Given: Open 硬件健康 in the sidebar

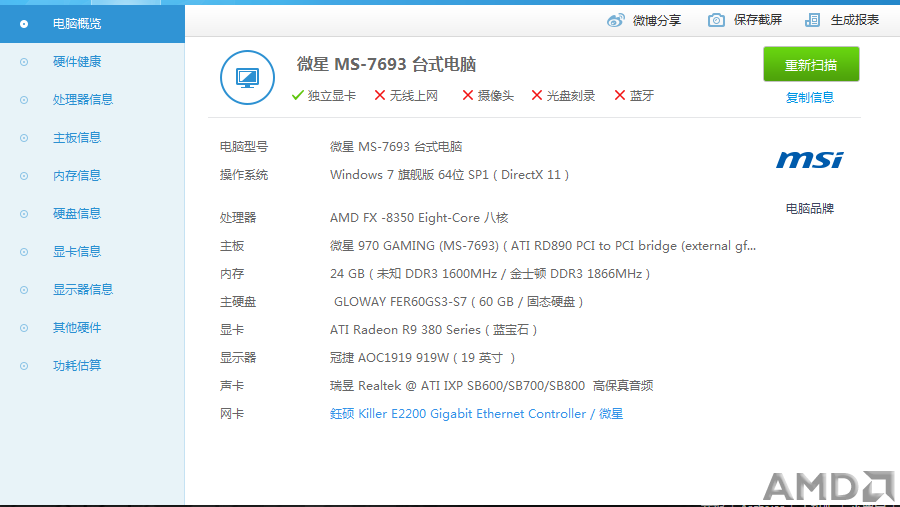Looking at the screenshot, I should [x=77, y=61].
